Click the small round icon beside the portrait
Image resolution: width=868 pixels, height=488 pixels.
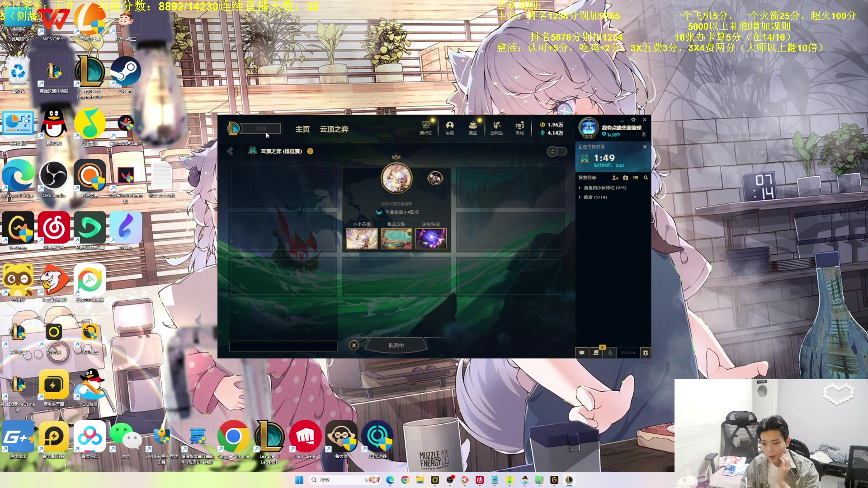[435, 178]
